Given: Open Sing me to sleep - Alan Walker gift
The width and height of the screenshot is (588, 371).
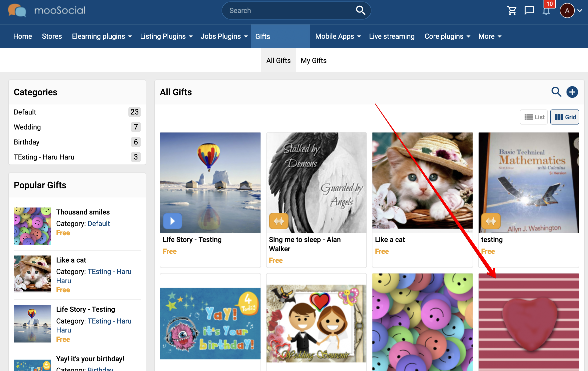Looking at the screenshot, I should (305, 244).
